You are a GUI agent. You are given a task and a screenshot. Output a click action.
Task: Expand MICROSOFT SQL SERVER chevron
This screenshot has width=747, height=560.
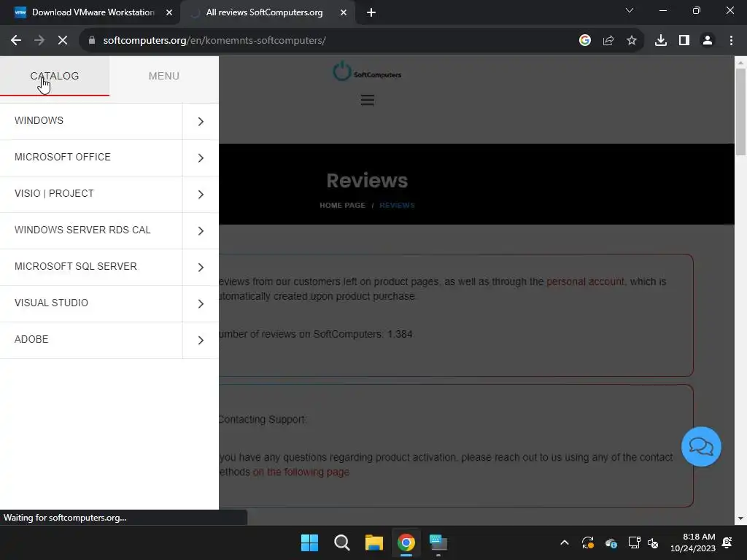point(201,267)
